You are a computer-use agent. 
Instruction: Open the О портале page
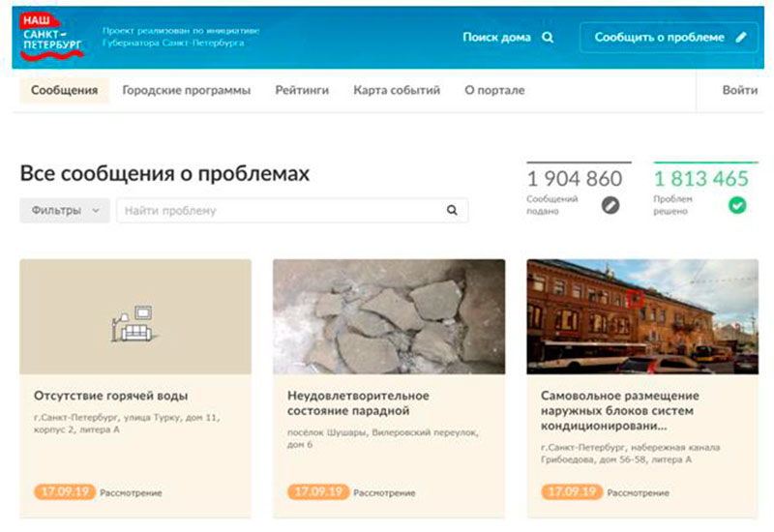(x=494, y=90)
